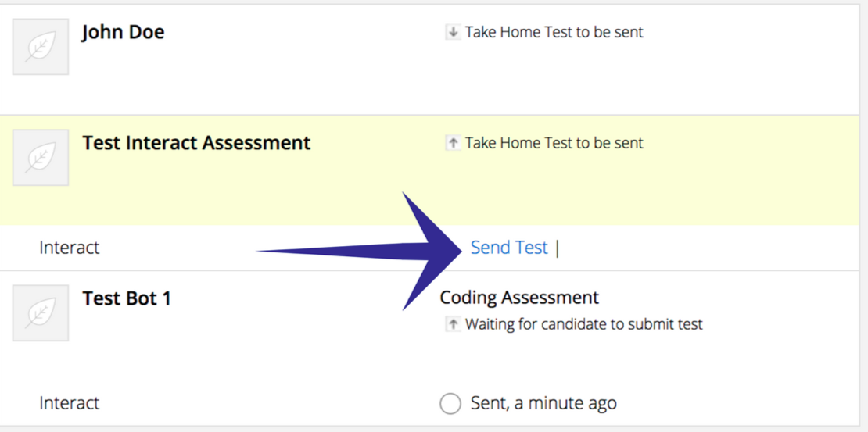Click the vertical separator after Send Test

click(558, 248)
